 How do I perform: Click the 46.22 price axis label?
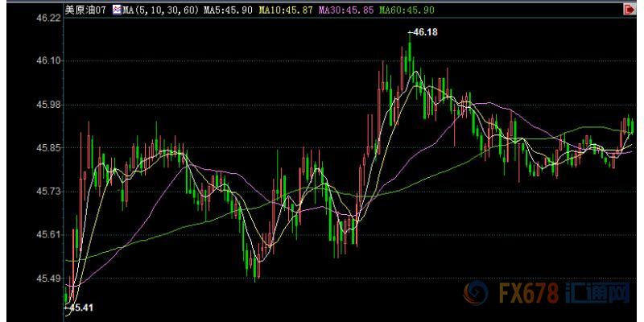pos(27,17)
